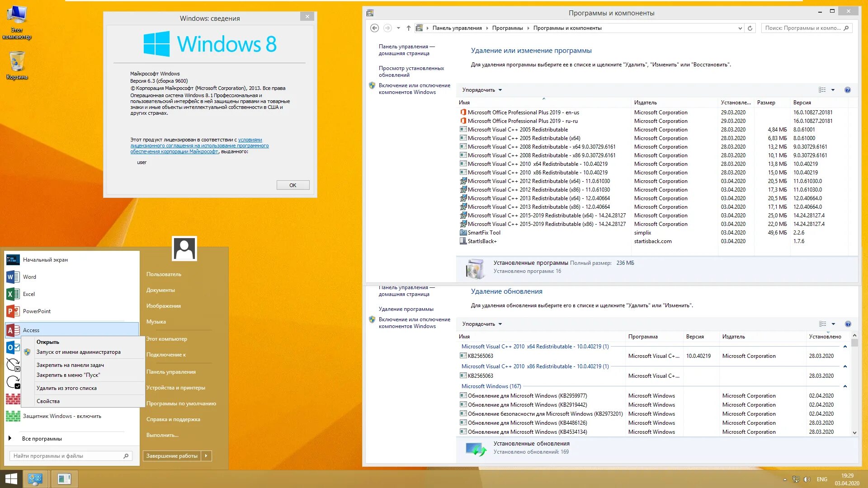Collapse Microsoft Windows (167) updates group
Image resolution: width=868 pixels, height=488 pixels.
pyautogui.click(x=845, y=386)
